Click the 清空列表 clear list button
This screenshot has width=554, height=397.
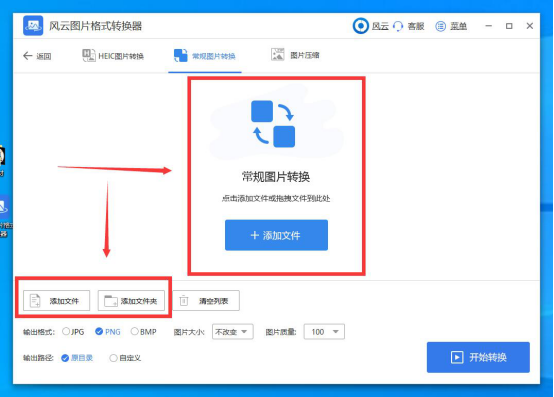[206, 301]
